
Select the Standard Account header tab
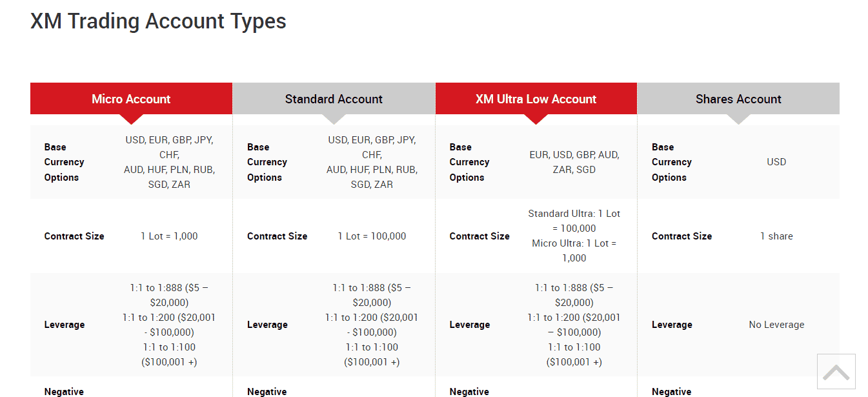334,99
